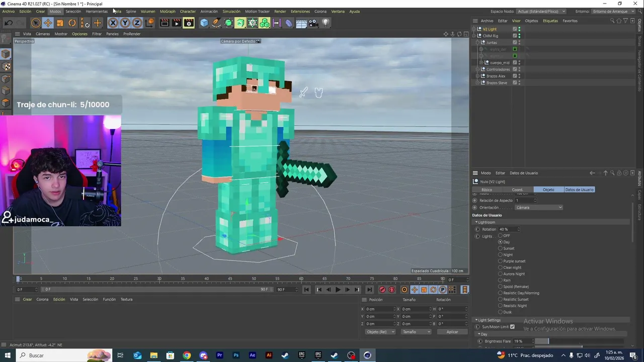
Task: Select the Live Selection tool
Action: click(35, 23)
